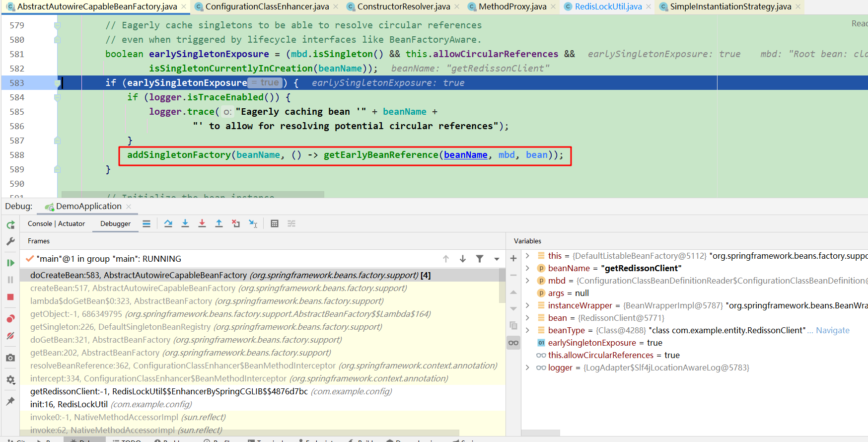Click the camera thread dump icon

[x=10, y=358]
